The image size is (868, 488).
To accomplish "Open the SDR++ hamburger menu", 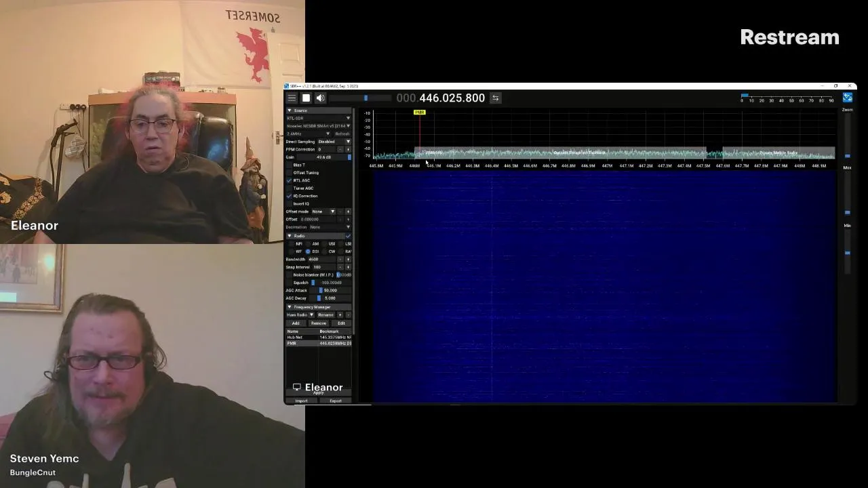I will pos(292,98).
